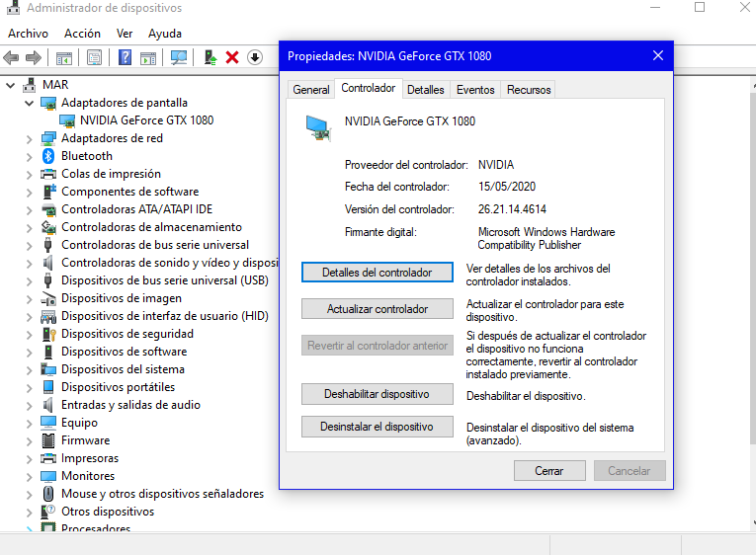Close the Propiedades dialog with X

click(658, 56)
